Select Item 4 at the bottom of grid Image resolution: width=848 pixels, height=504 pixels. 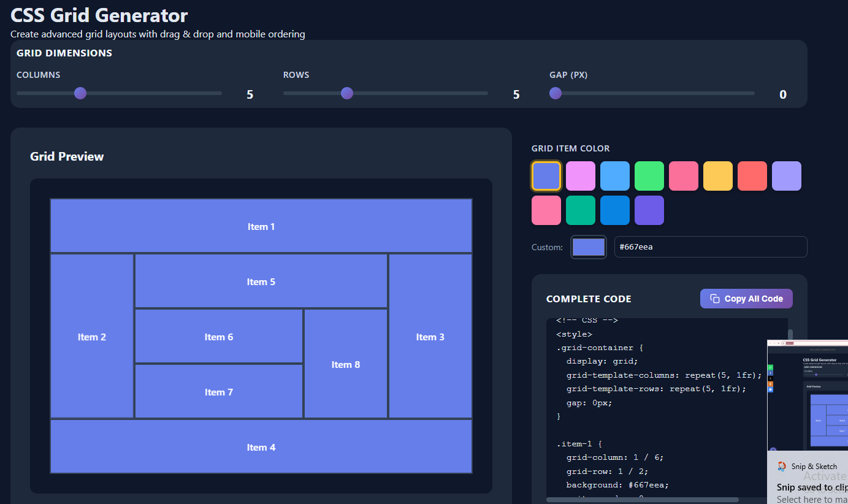261,446
